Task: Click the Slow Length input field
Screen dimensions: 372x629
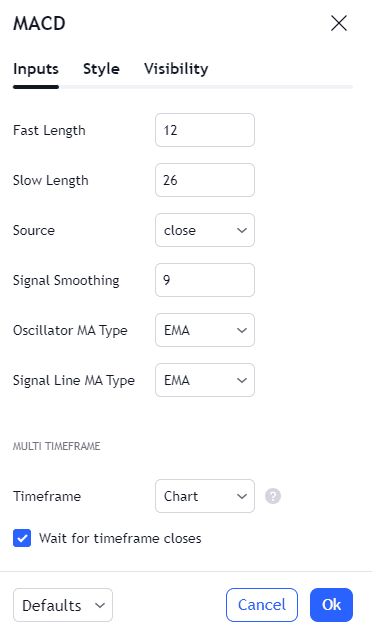Action: [x=205, y=180]
